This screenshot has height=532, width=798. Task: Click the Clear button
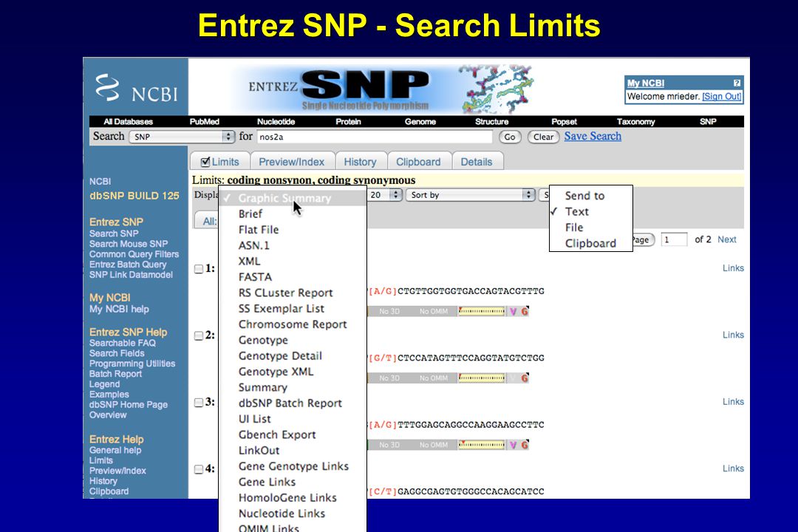543,137
